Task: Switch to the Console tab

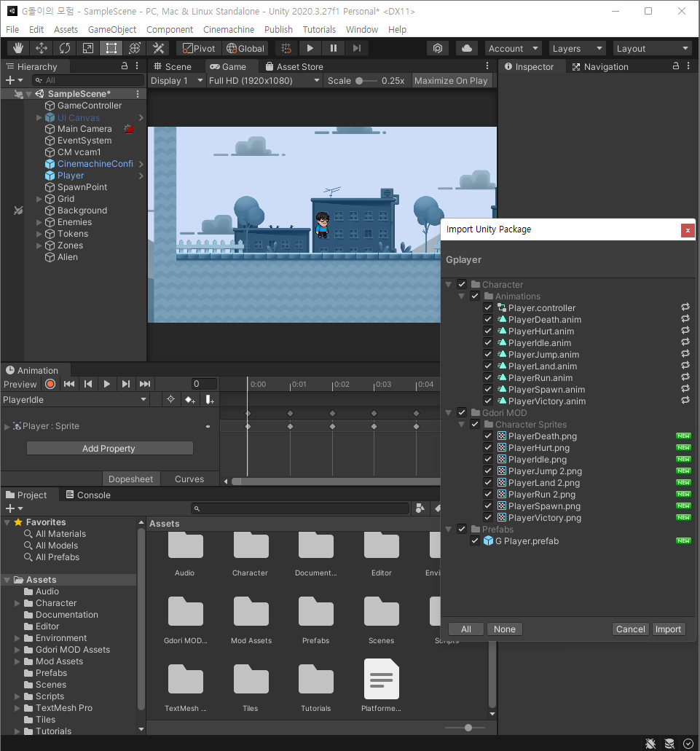Action: click(88, 495)
